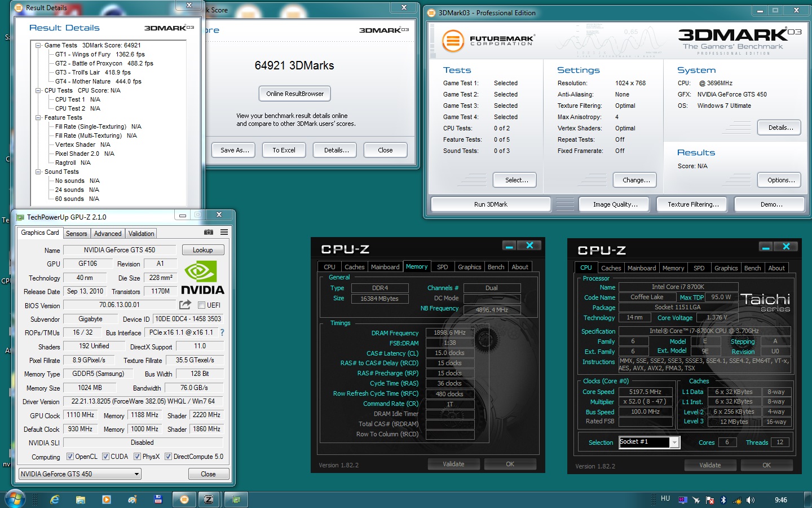Viewport: 812px width, 508px height.
Task: Switch to CPU-Z taskbar button
Action: 209,500
